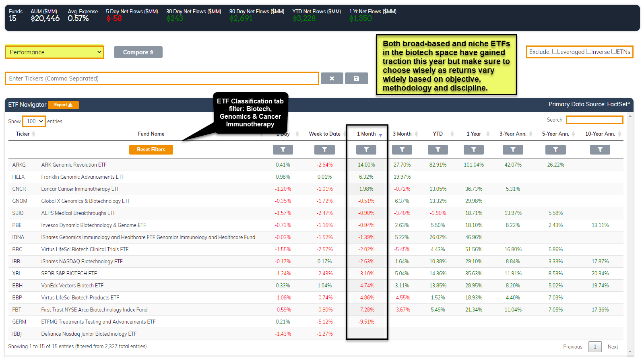Click Global X Genomics & Biotechnology ETF
The height and width of the screenshot is (357, 644).
click(86, 201)
